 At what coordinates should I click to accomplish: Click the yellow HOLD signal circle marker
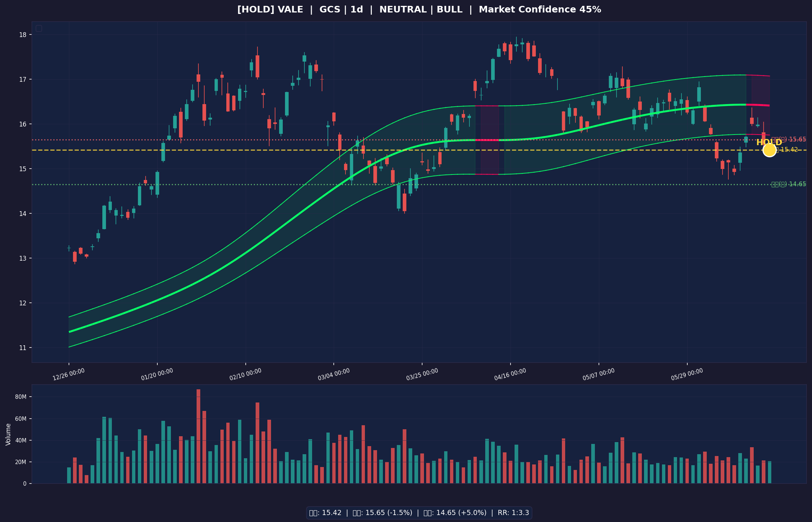769,150
